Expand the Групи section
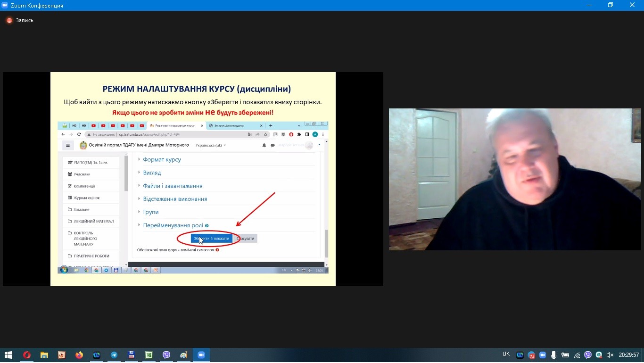The height and width of the screenshot is (363, 644). tap(151, 212)
